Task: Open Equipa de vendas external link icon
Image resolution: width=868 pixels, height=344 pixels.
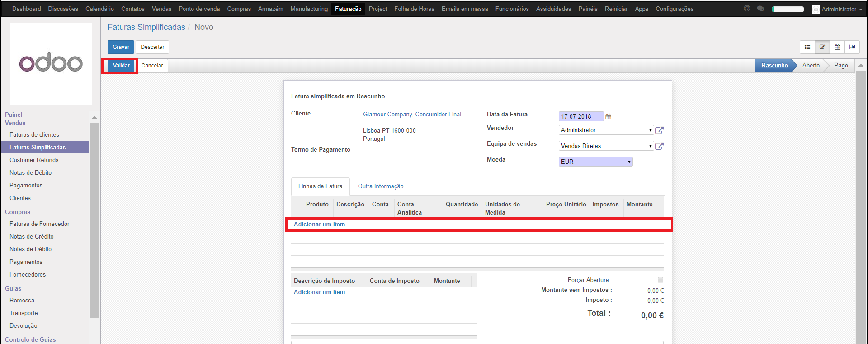Action: pos(659,146)
